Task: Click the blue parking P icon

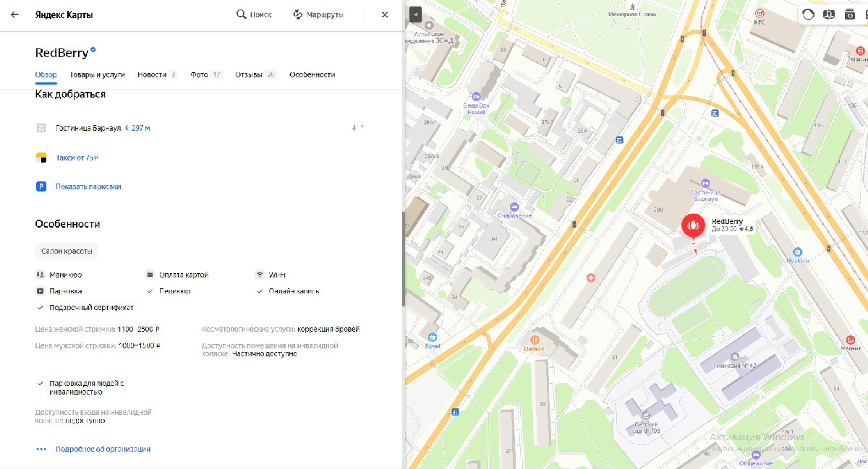Action: pos(41,186)
